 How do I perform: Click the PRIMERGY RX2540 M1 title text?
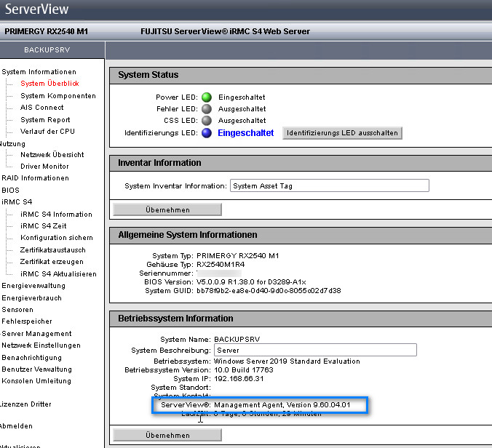click(x=46, y=31)
